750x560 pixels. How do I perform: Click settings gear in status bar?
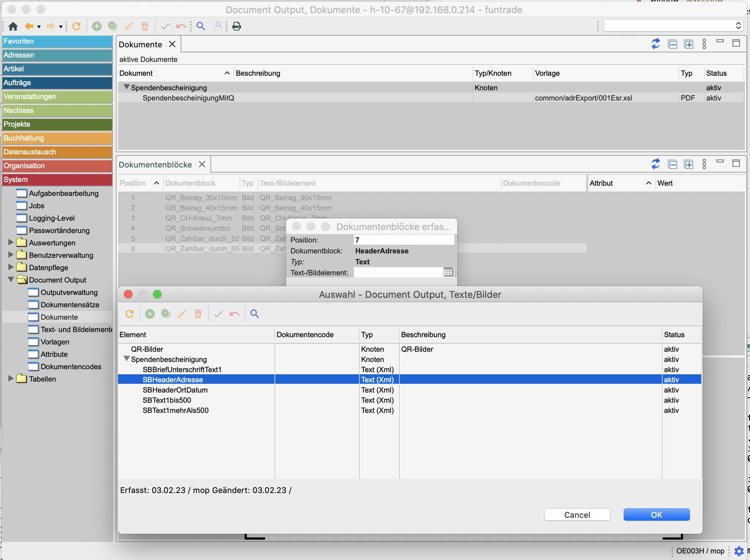(739, 551)
